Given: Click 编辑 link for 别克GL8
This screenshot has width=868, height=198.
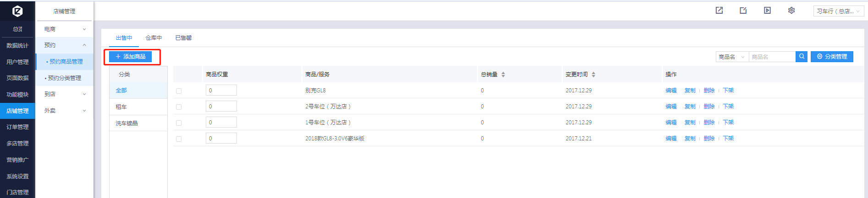Looking at the screenshot, I should click(671, 91).
